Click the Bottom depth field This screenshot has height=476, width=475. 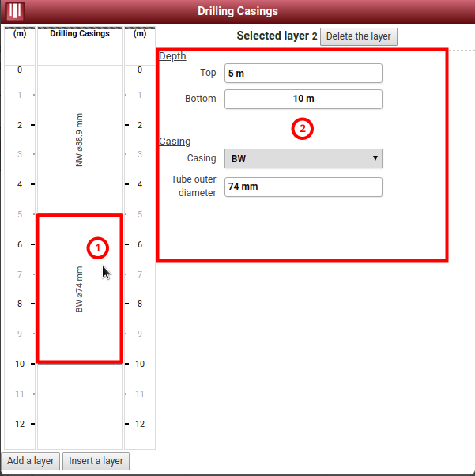pos(303,99)
